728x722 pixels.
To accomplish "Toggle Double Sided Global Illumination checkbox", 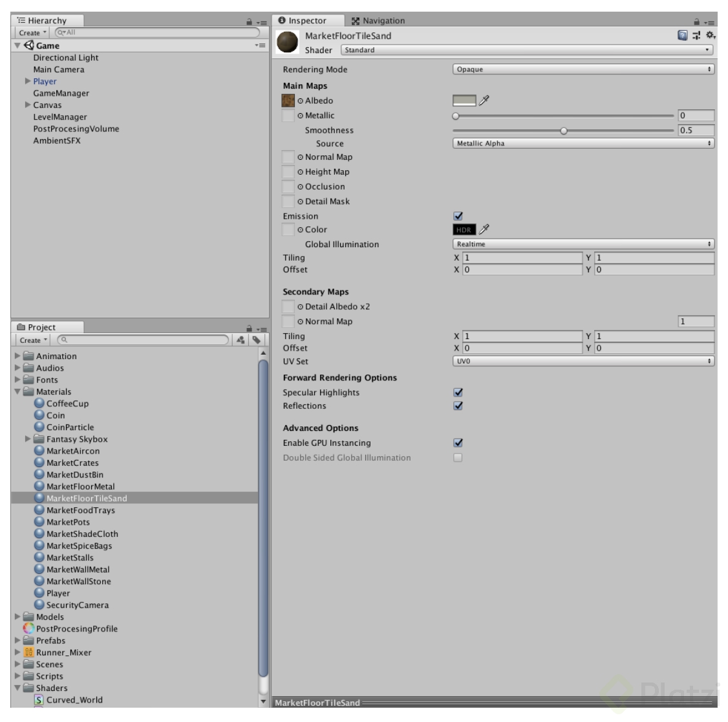I will [x=458, y=457].
